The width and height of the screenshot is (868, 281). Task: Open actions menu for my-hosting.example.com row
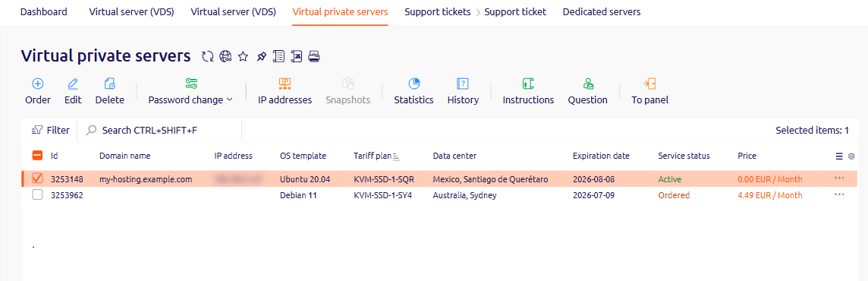(x=839, y=178)
